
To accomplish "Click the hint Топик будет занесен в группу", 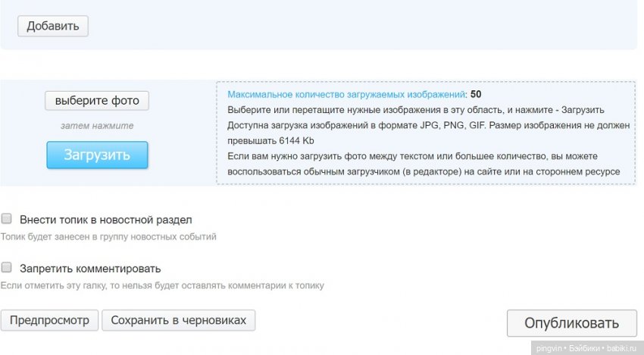I will [108, 237].
